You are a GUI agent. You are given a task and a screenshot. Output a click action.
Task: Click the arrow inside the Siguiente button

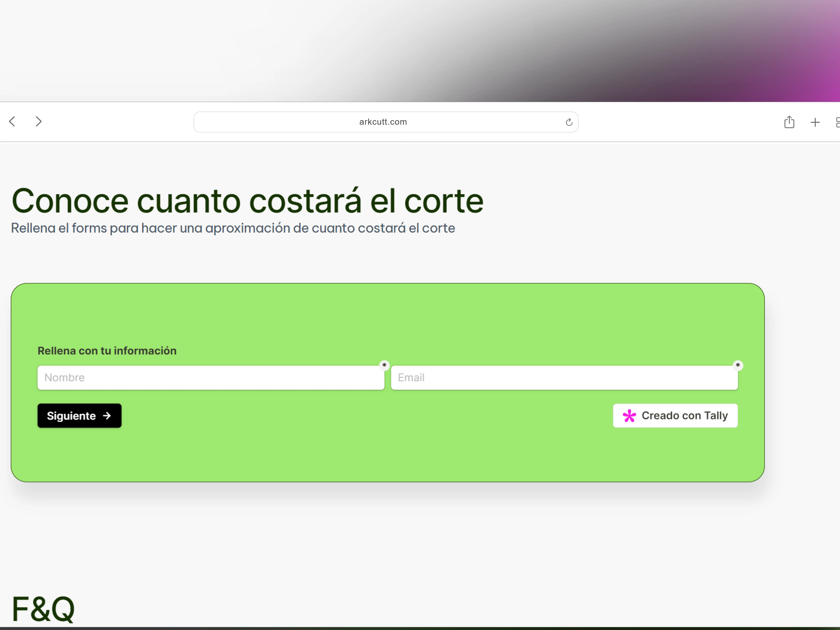(107, 415)
